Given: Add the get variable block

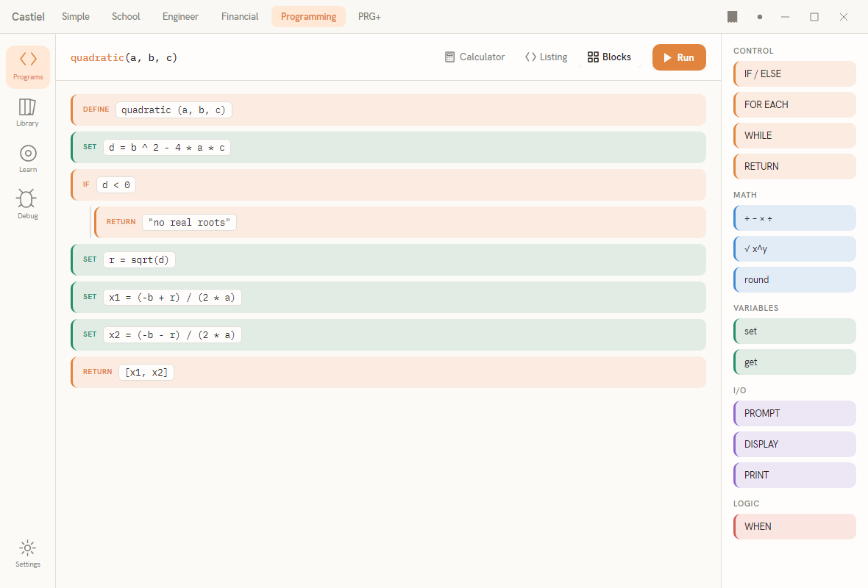Looking at the screenshot, I should [x=795, y=362].
